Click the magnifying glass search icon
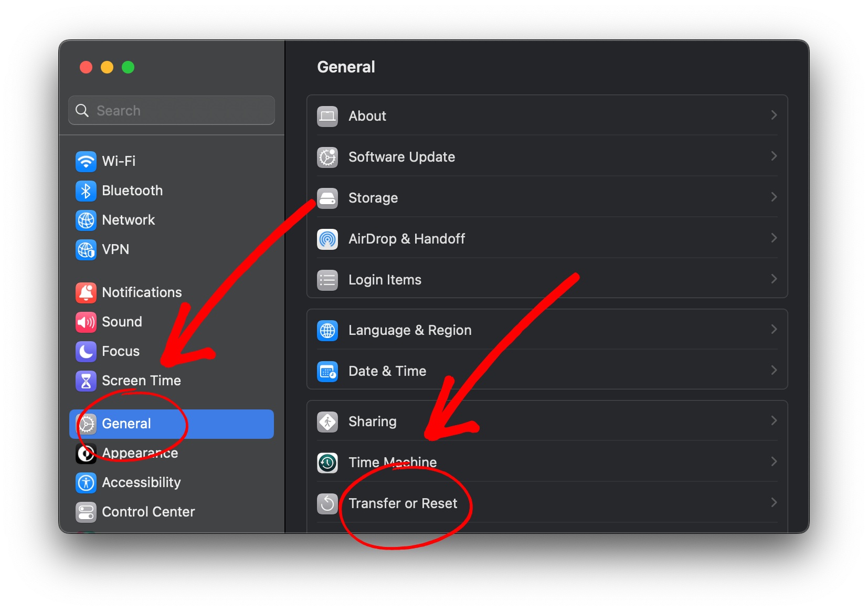This screenshot has height=611, width=868. tap(82, 110)
